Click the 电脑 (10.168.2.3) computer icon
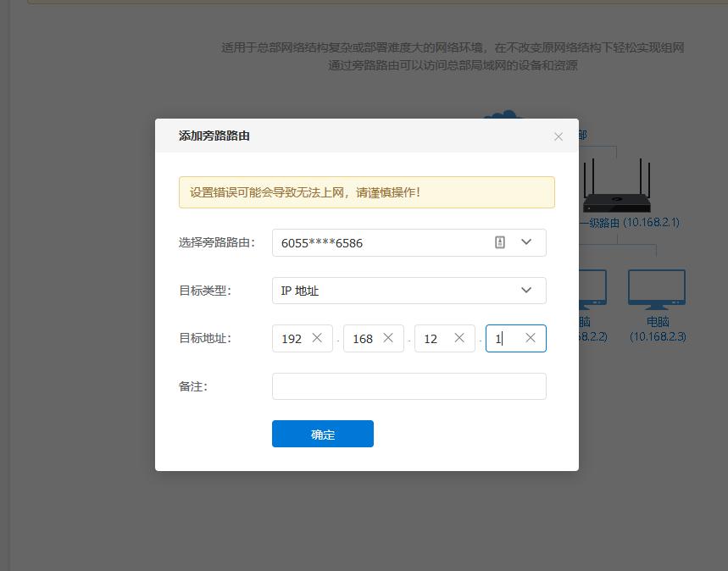Screen dimensions: 728x571 click(x=657, y=288)
